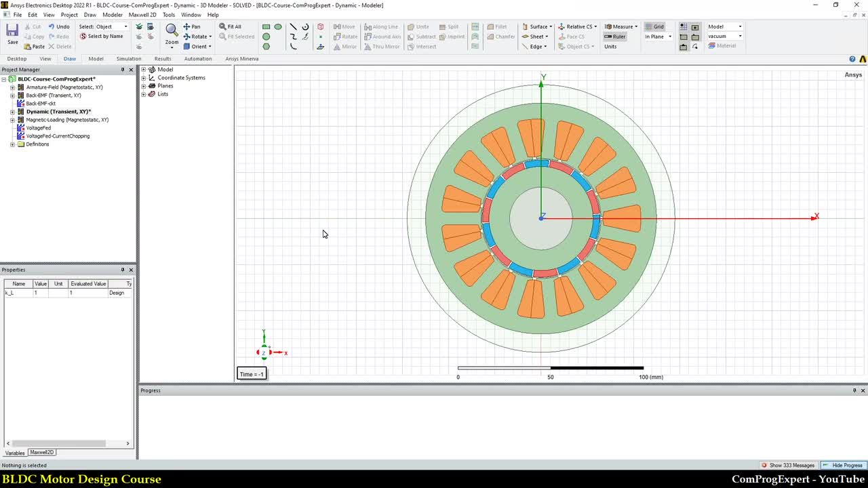868x488 pixels.
Task: Switch to the Ansys Minerva tab
Action: click(x=242, y=59)
